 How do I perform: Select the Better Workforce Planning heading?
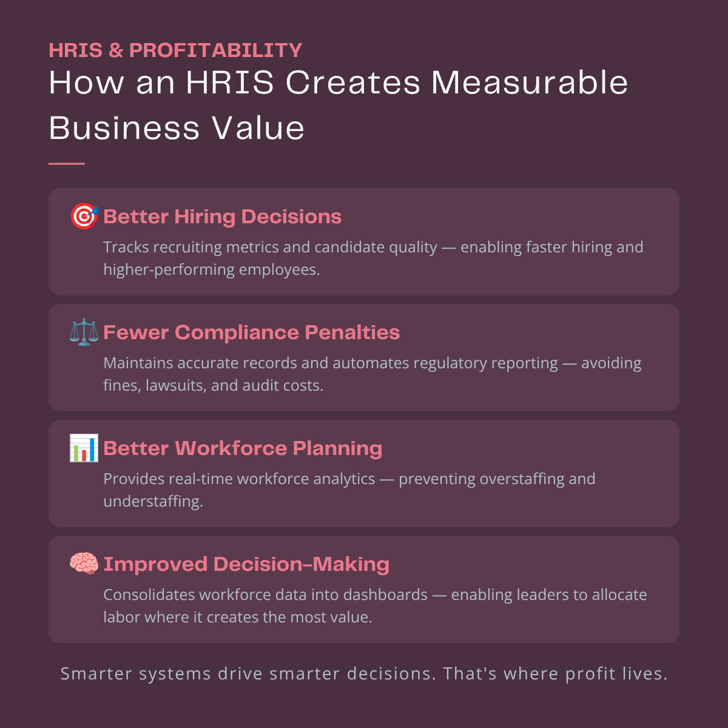[x=243, y=448]
